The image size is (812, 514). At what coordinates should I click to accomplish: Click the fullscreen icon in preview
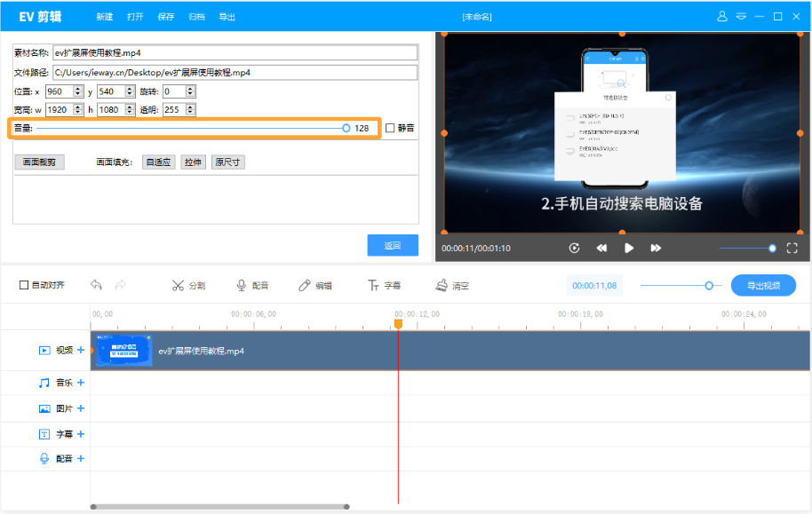(793, 249)
